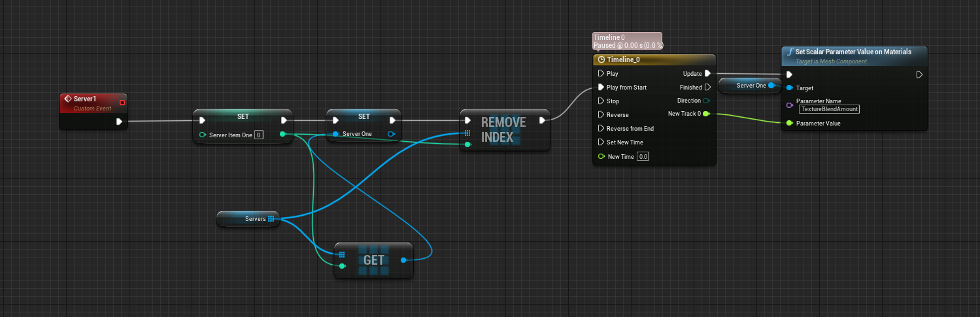Click the New Time value field

(x=643, y=157)
